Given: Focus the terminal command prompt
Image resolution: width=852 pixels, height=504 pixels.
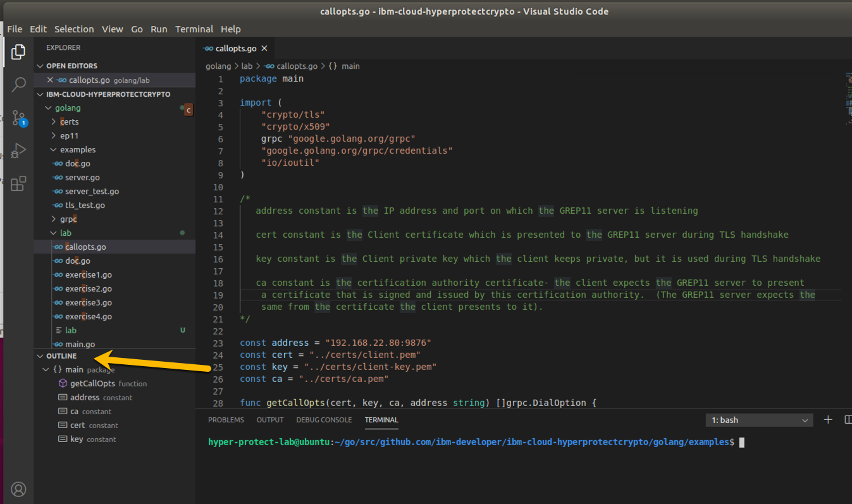Looking at the screenshot, I should tap(742, 443).
